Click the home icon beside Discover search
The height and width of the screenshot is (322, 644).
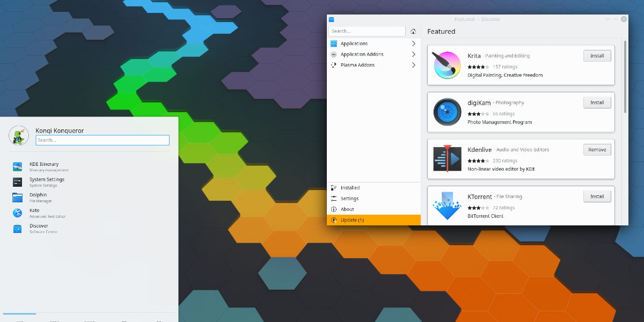point(413,31)
